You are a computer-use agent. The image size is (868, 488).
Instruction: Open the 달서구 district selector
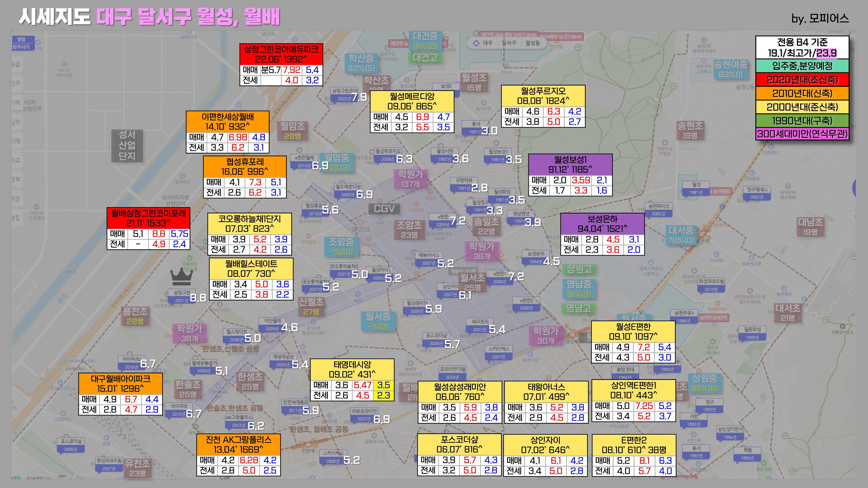click(x=509, y=43)
